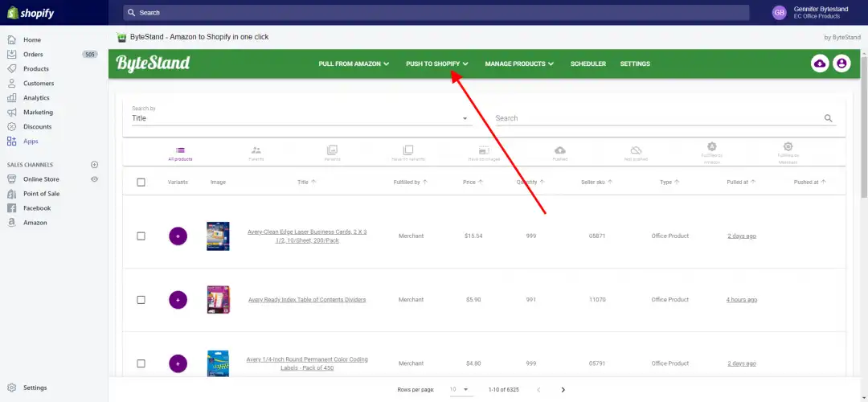Check Avery Clean Edge Business Cards row
Viewport: 868px width, 402px height.
pos(141,236)
